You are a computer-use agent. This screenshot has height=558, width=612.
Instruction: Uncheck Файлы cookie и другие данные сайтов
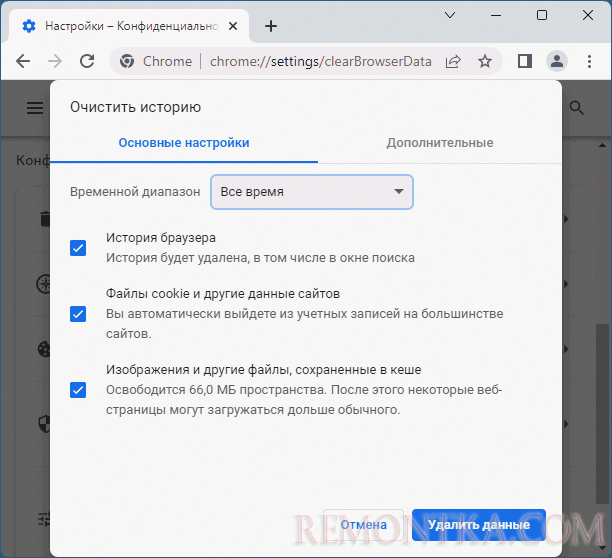(78, 314)
